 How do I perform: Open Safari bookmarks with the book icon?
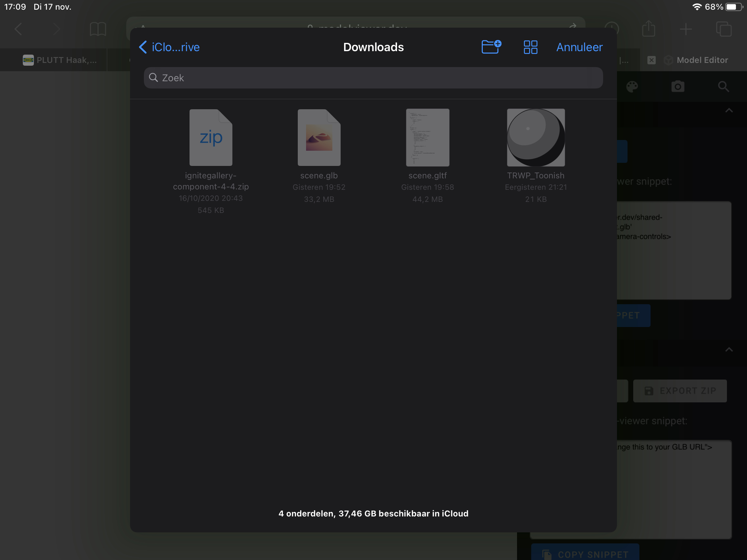click(x=98, y=29)
